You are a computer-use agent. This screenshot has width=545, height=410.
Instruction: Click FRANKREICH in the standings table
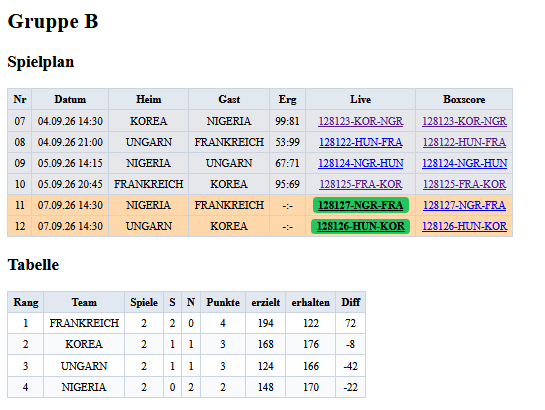84,323
